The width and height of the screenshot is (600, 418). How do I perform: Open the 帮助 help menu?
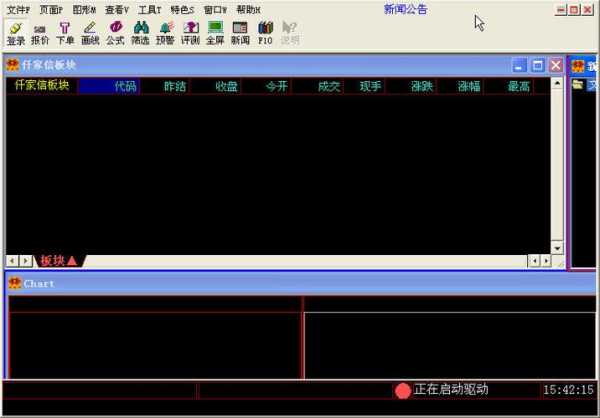[x=248, y=9]
